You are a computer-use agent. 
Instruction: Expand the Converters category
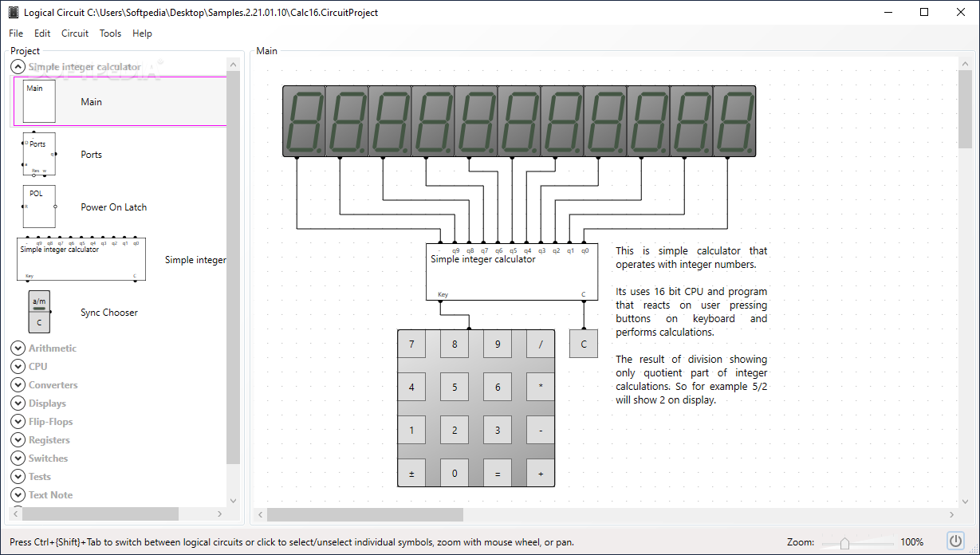click(18, 384)
